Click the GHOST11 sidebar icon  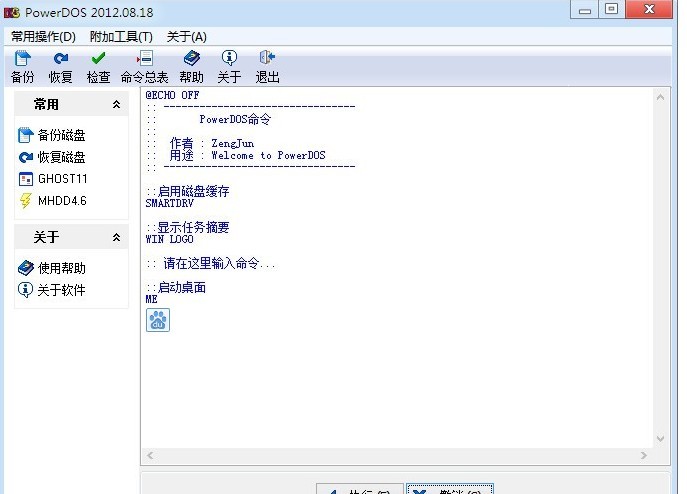[26, 179]
